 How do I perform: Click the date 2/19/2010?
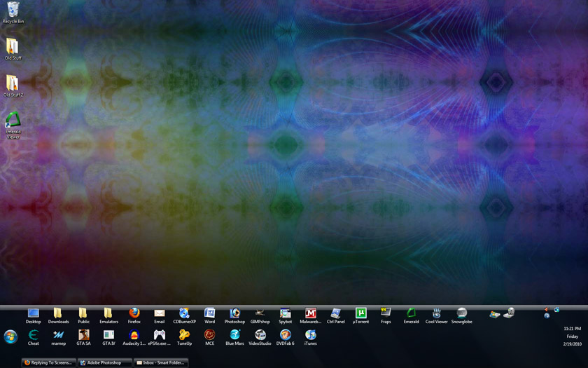click(x=573, y=344)
